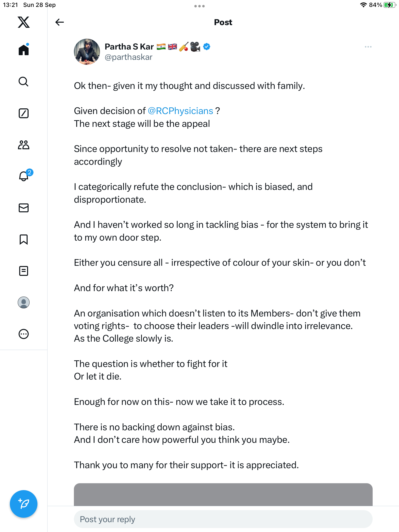Open post options three-dot menu
The image size is (399, 532).
[368, 47]
